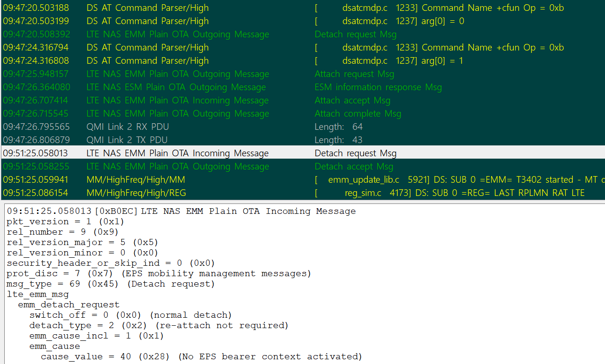The width and height of the screenshot is (605, 364).
Task: Select the ESM information response Msg row
Action: tap(302, 87)
